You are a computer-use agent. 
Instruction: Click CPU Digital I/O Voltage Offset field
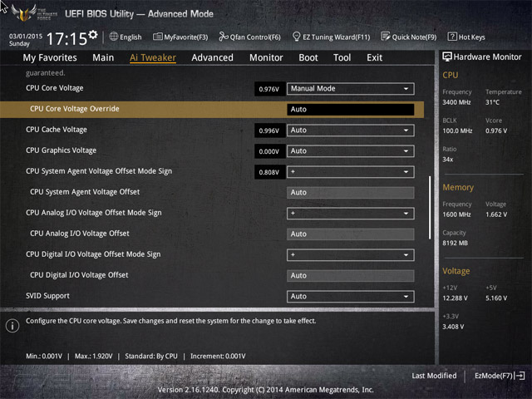point(351,276)
